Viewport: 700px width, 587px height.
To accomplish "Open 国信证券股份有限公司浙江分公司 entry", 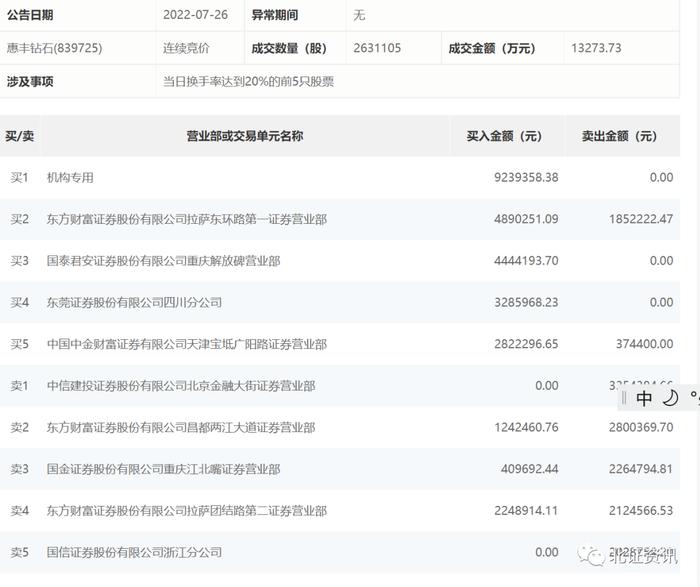I will click(x=134, y=553).
